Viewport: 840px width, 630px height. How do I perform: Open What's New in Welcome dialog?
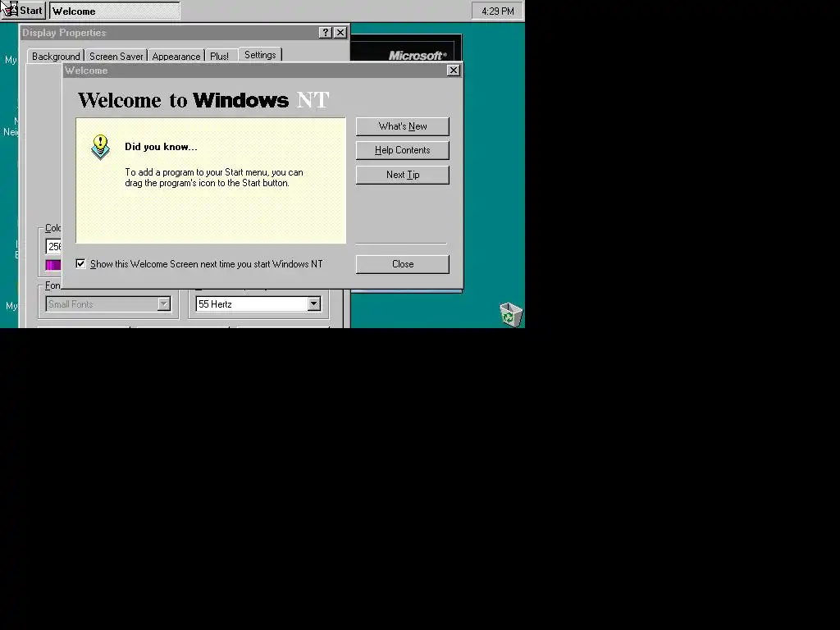tap(402, 126)
